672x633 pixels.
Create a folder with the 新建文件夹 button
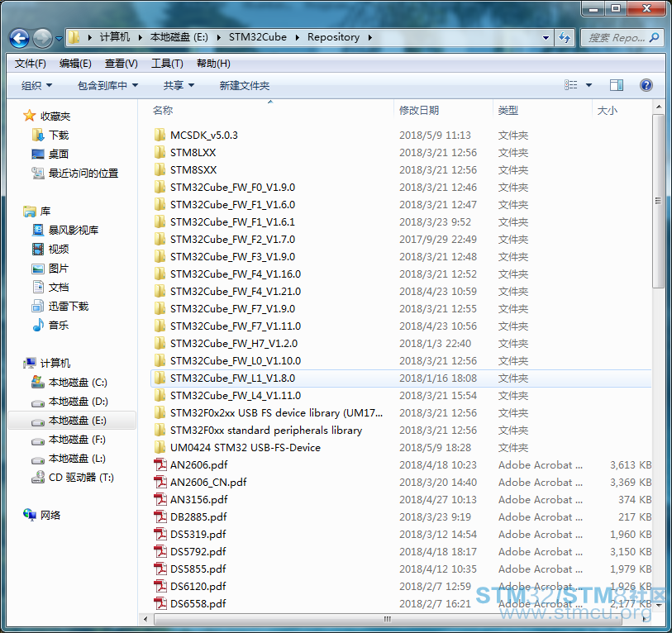point(245,85)
